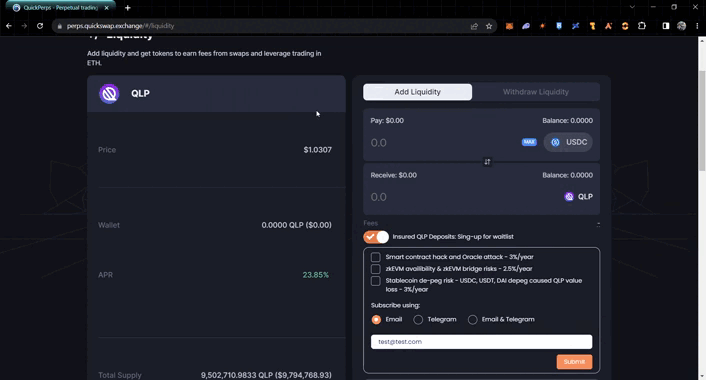The width and height of the screenshot is (706, 380).
Task: Open the purple leaf browser extension
Action: pyautogui.click(x=526, y=26)
